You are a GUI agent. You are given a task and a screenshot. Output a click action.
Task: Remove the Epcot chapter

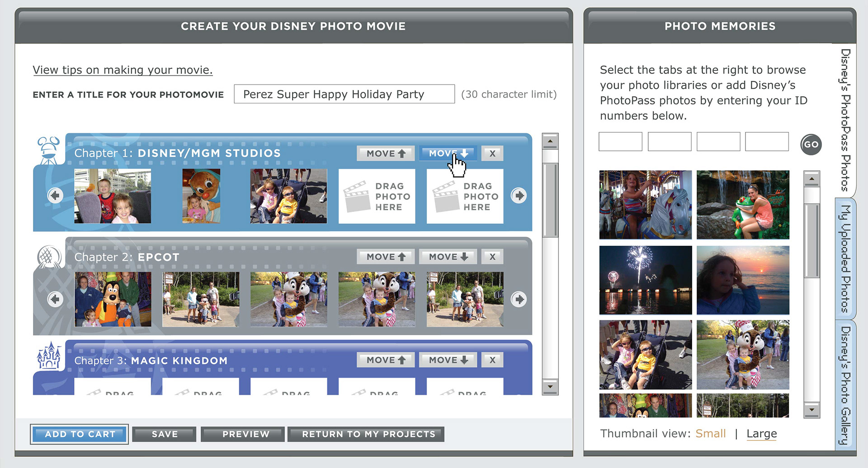492,257
